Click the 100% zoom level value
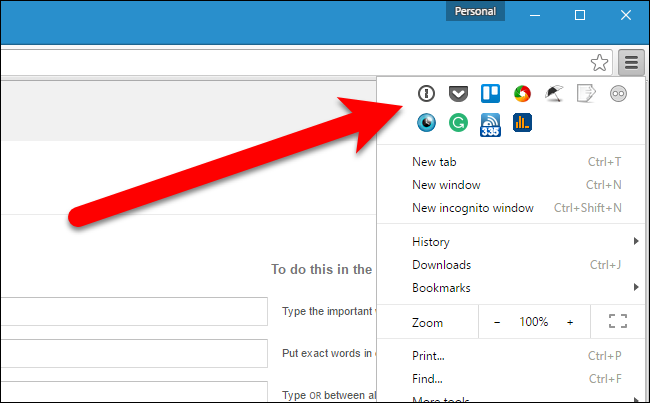Screen dimensions: 650x403 click(534, 322)
